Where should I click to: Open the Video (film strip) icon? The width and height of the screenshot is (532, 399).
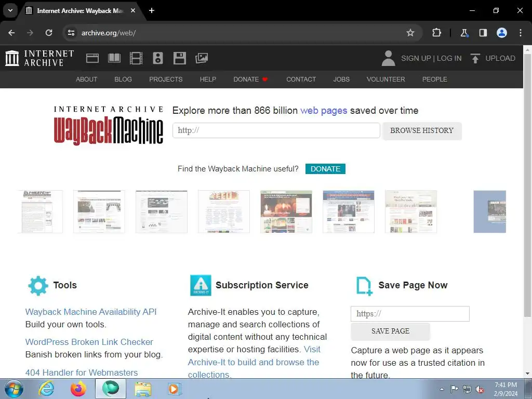136,58
